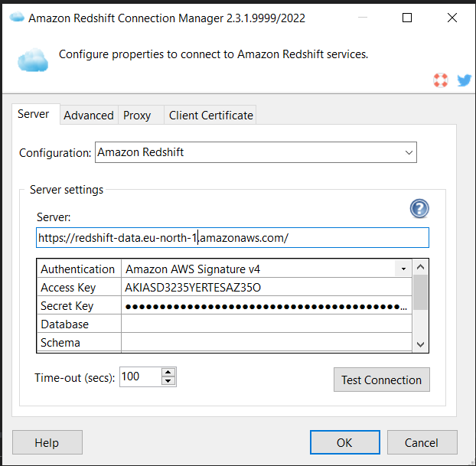The height and width of the screenshot is (466, 476).
Task: Click the empty Schema value cell
Action: [266, 342]
